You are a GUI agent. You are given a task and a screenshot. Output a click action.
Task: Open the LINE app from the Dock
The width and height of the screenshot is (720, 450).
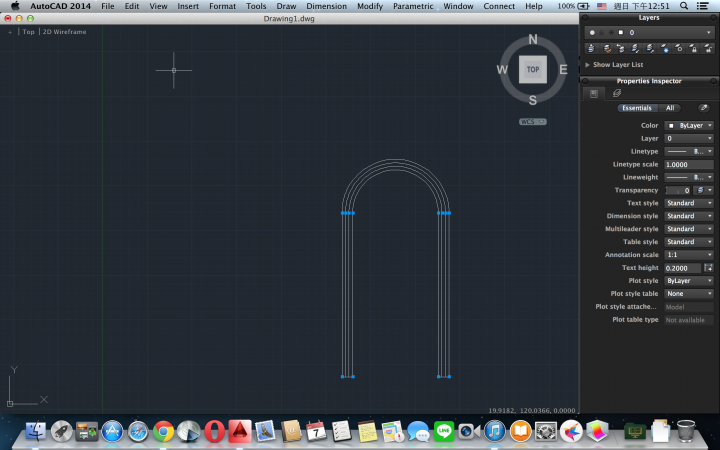[444, 432]
